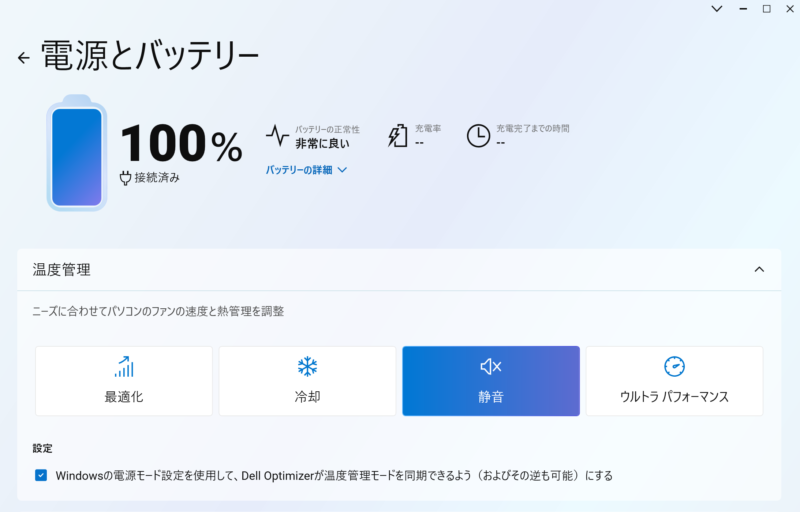The image size is (800, 512).
Task: Click the charging rate battery icon
Action: click(398, 136)
